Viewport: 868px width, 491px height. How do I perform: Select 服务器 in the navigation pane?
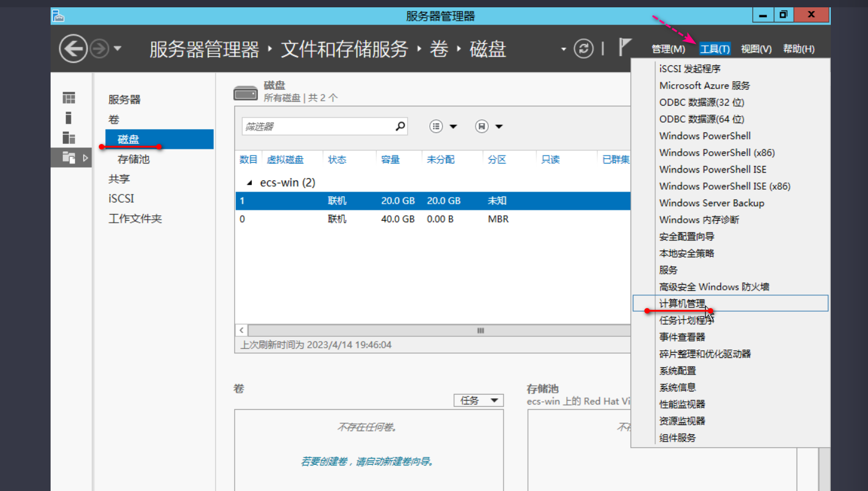click(124, 99)
